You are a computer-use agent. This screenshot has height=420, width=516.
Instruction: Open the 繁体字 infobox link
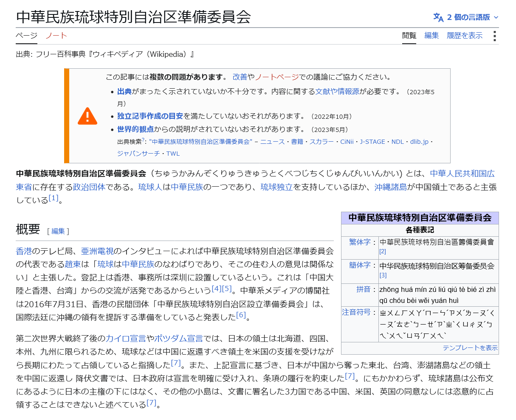point(360,242)
